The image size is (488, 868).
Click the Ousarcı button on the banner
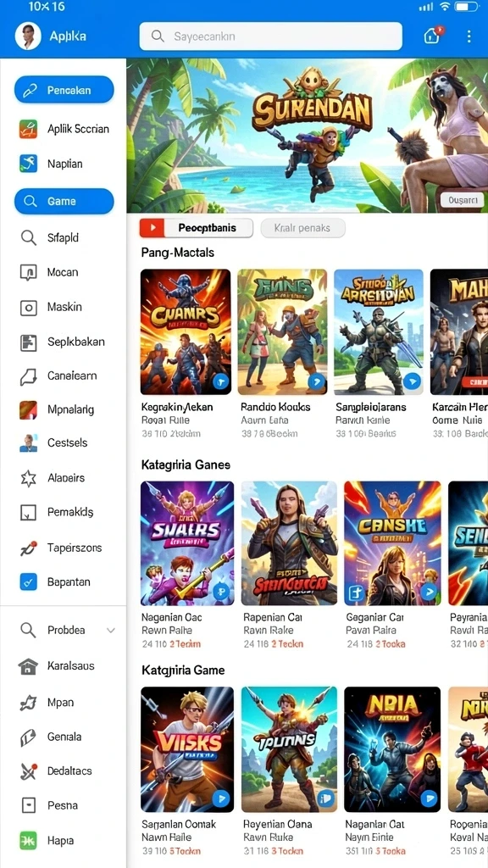pos(463,200)
